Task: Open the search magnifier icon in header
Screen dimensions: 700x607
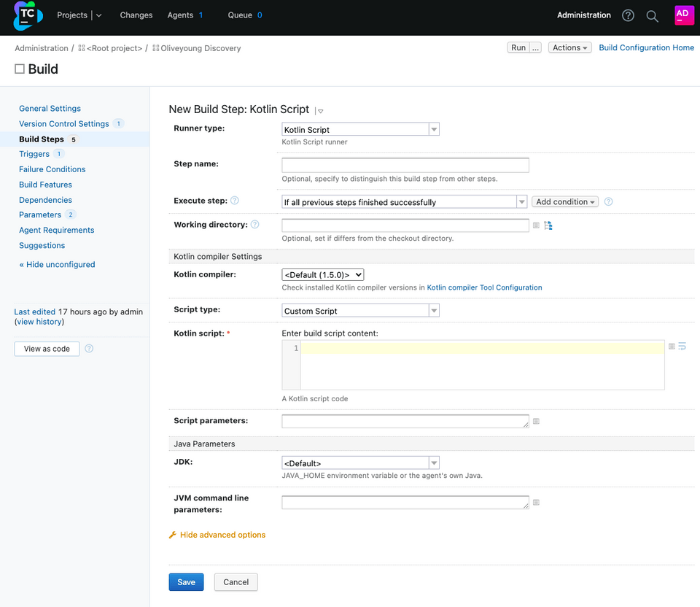Action: pos(652,16)
